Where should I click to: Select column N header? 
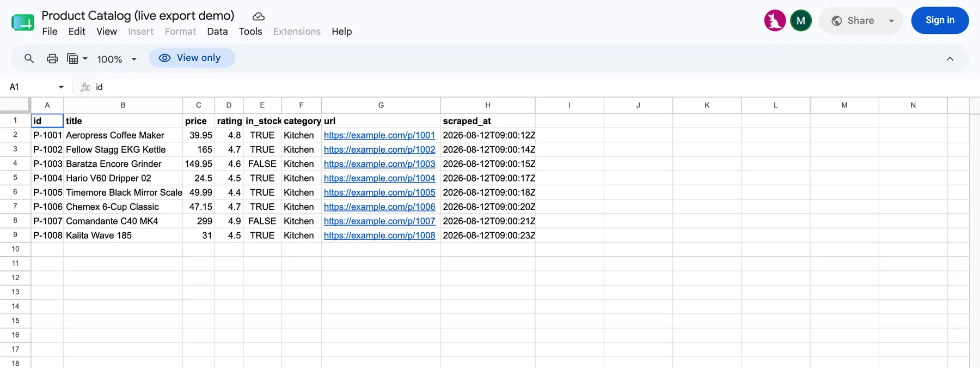tap(913, 105)
